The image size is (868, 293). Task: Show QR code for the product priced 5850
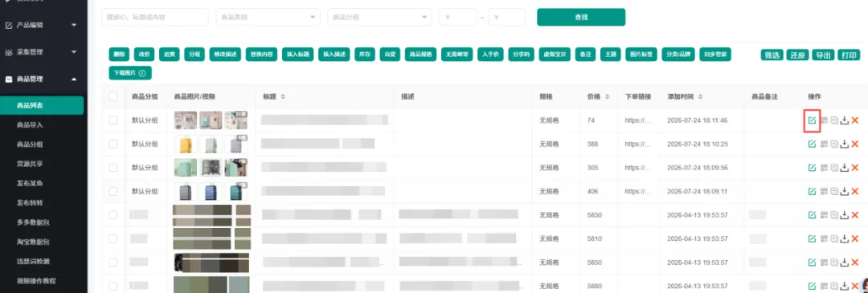824,262
